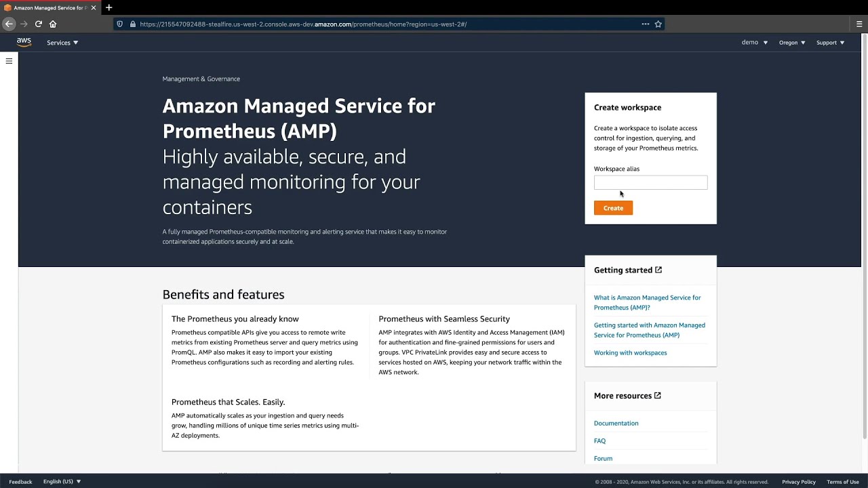Open the Firefox application menu icon
This screenshot has width=868, height=488.
[859, 24]
